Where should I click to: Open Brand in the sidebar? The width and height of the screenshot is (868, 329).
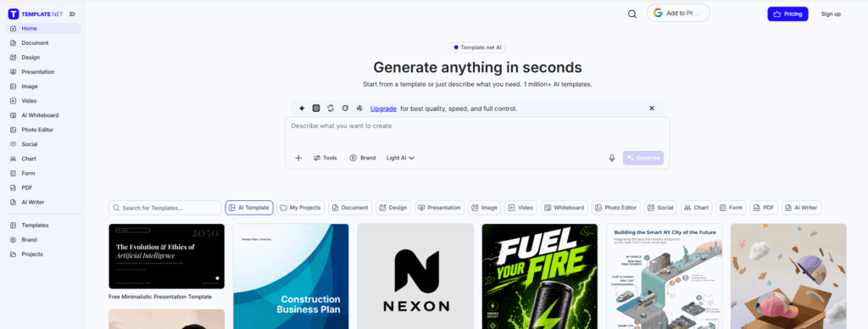(43, 240)
